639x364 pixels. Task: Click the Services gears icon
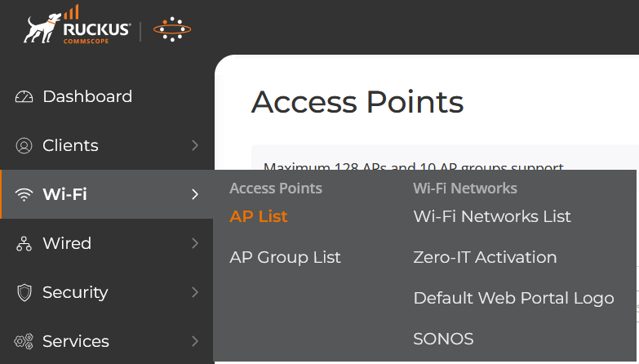pyautogui.click(x=24, y=342)
